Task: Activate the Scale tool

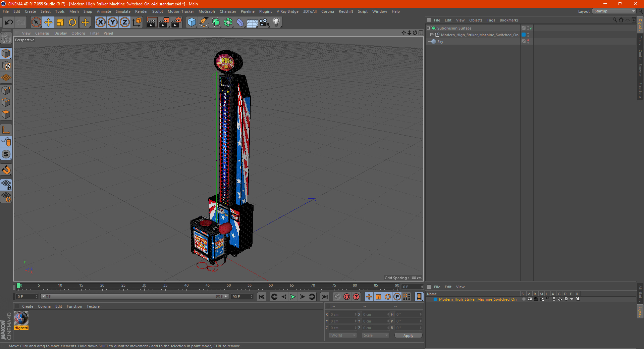Action: 60,22
